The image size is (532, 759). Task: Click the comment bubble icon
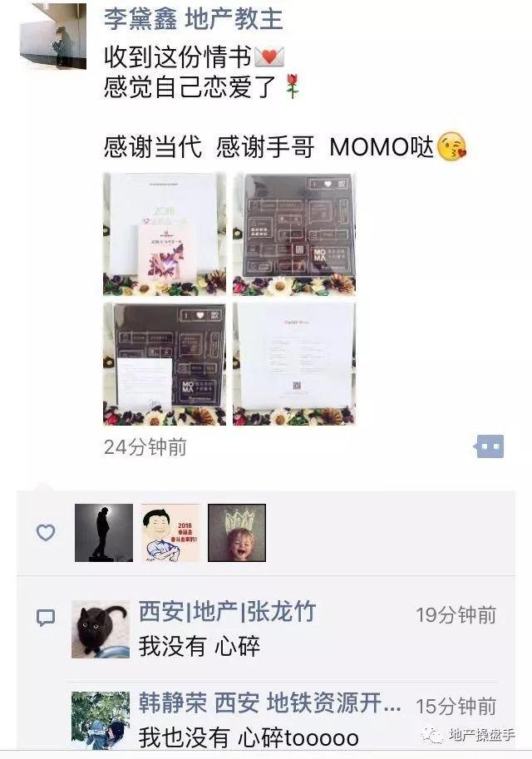(46, 618)
